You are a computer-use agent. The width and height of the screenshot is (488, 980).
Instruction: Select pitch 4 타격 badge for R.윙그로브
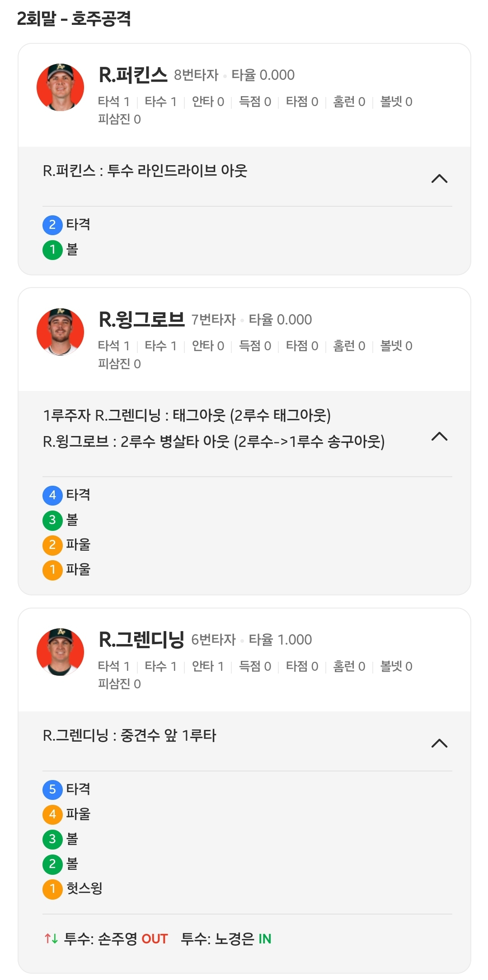(x=52, y=495)
